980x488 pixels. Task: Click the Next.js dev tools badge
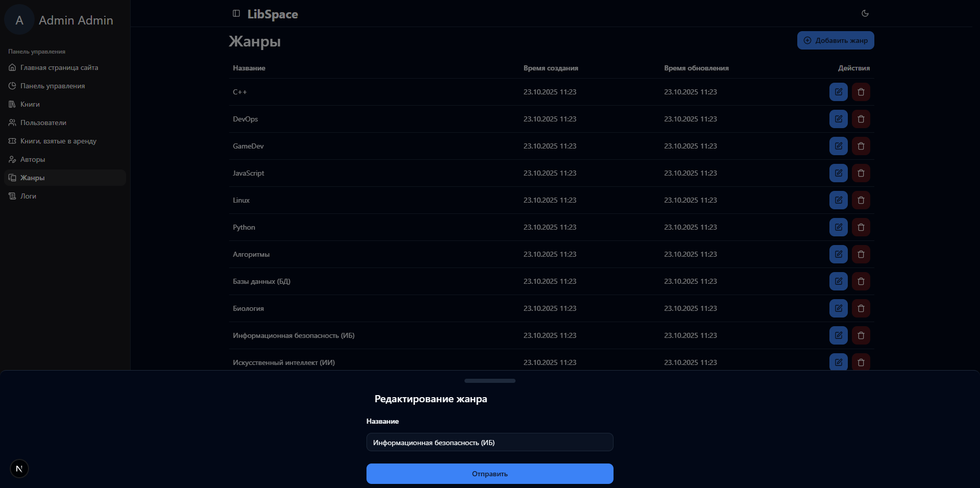19,469
